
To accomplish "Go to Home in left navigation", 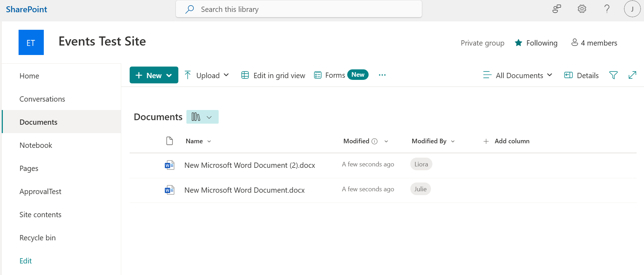I will coord(29,76).
